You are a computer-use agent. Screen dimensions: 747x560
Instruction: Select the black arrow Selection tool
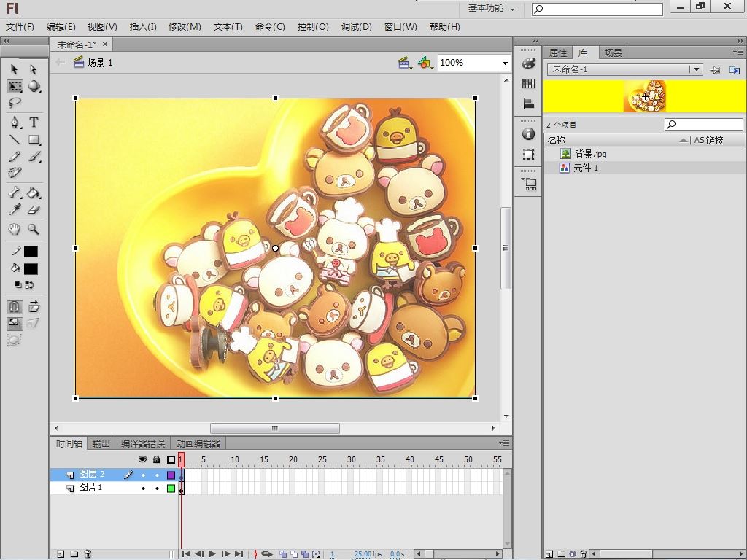[15, 69]
